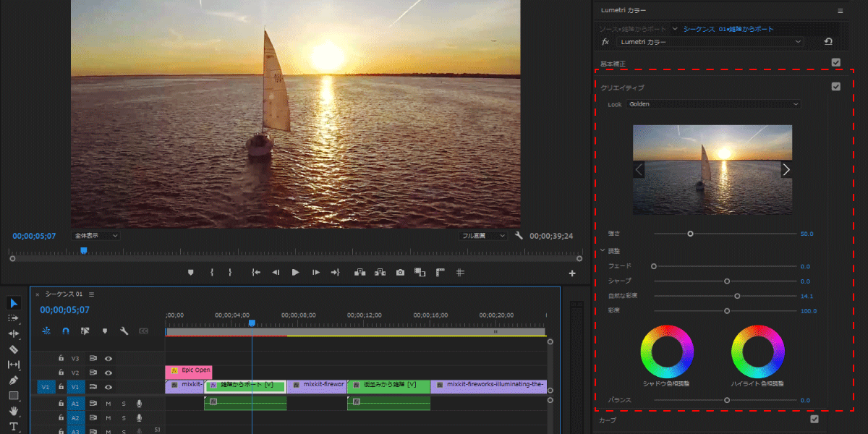
Task: Toggle the CC captions track button
Action: tap(143, 331)
